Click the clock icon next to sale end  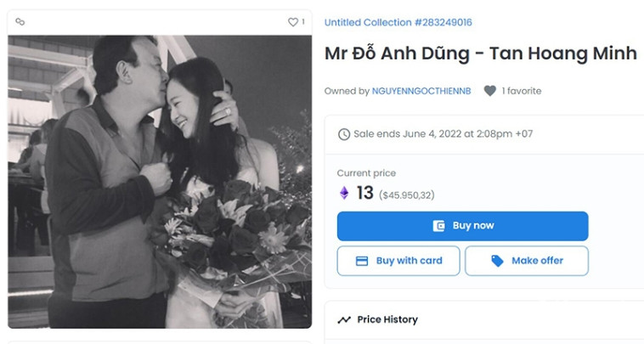point(344,134)
